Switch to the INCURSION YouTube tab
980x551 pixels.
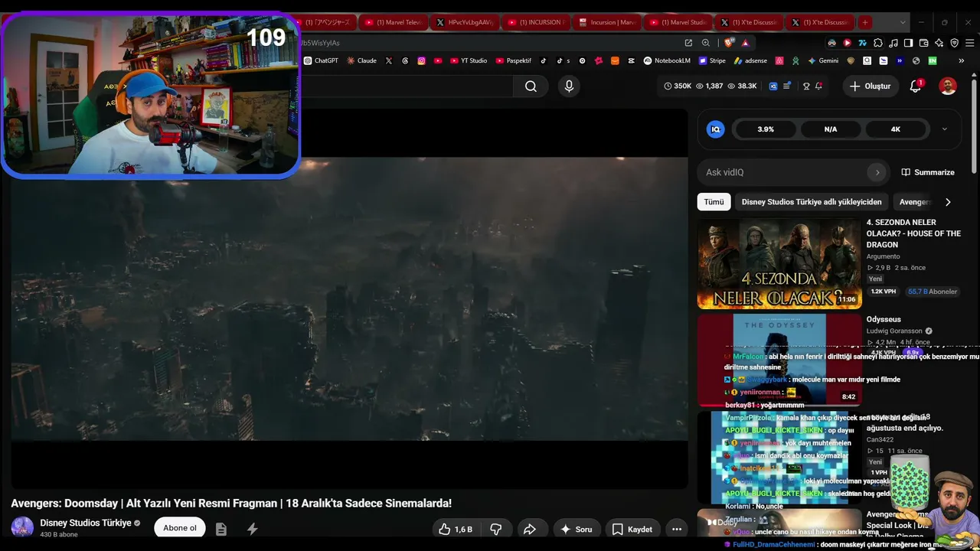pyautogui.click(x=536, y=22)
